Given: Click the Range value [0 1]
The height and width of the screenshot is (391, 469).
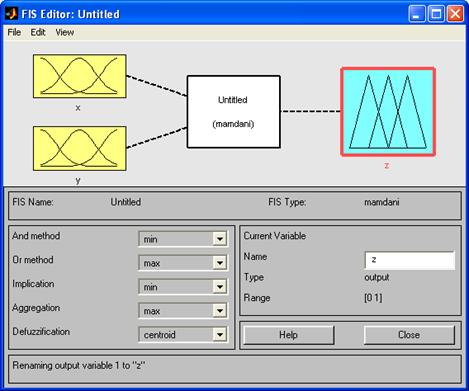Looking at the screenshot, I should (x=373, y=298).
